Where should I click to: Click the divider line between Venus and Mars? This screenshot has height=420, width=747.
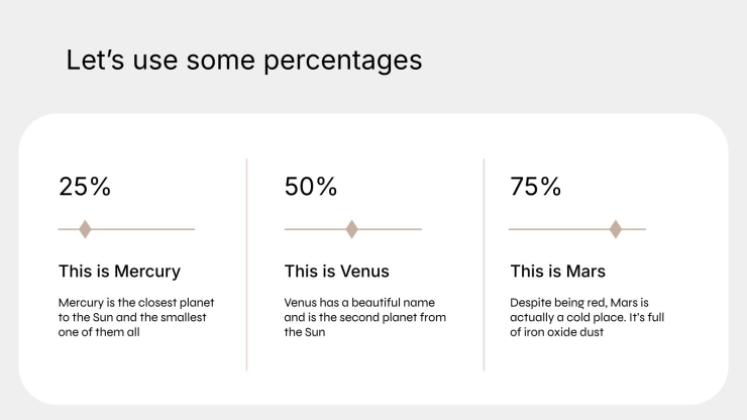[x=484, y=264]
